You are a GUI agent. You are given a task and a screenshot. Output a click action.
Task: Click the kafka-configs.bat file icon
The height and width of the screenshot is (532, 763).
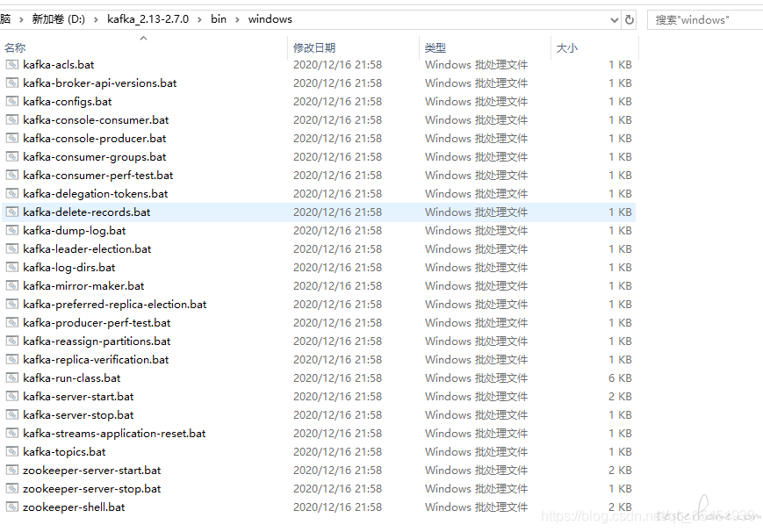click(12, 102)
